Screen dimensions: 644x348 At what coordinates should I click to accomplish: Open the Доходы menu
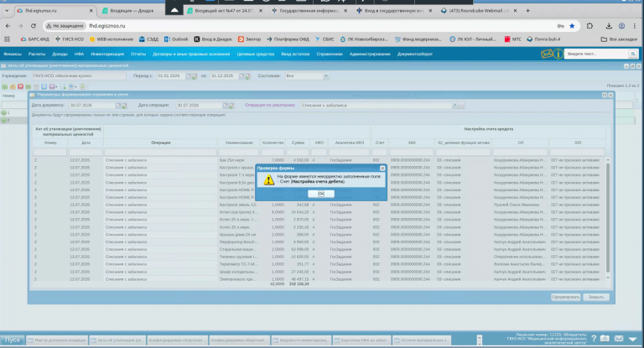coord(60,54)
